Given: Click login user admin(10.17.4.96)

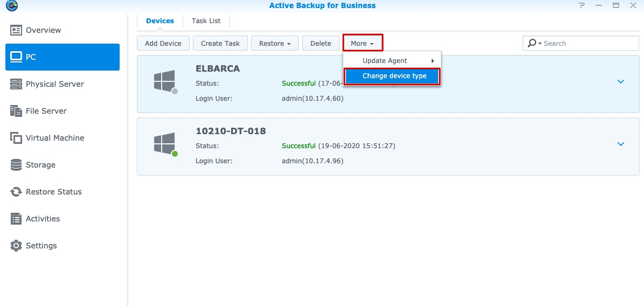Looking at the screenshot, I should point(313,161).
